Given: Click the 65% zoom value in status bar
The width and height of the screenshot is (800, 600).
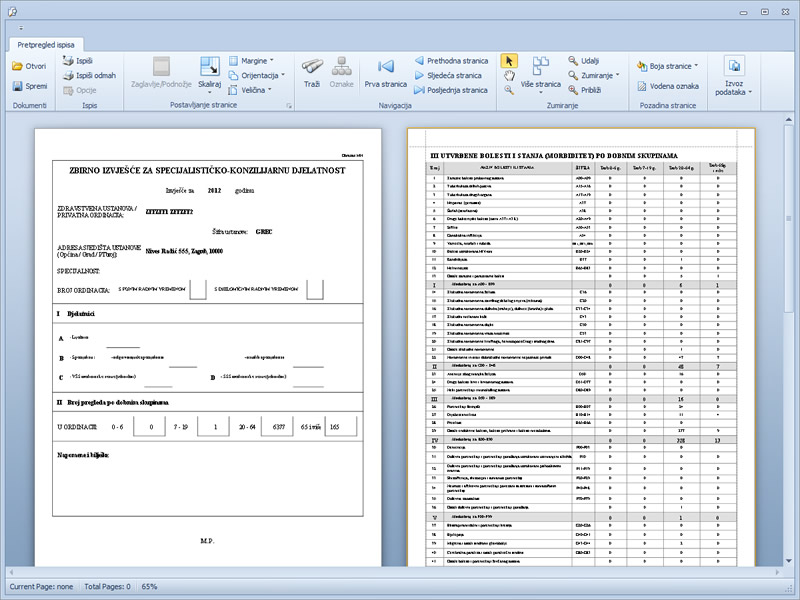Looking at the screenshot, I should tap(149, 587).
